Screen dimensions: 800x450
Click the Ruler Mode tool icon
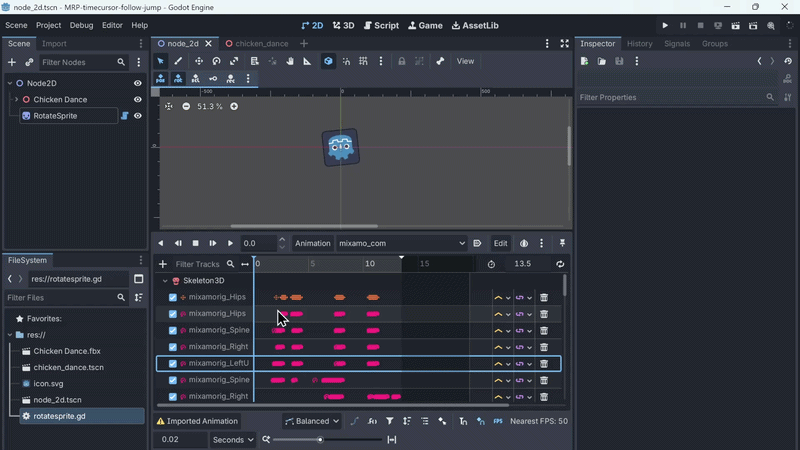click(309, 61)
